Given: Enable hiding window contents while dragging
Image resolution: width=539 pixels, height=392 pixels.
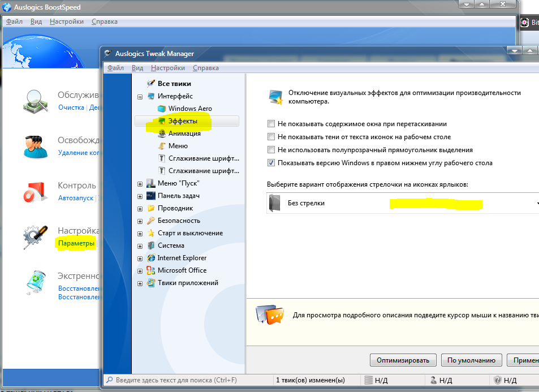Looking at the screenshot, I should pyautogui.click(x=271, y=124).
